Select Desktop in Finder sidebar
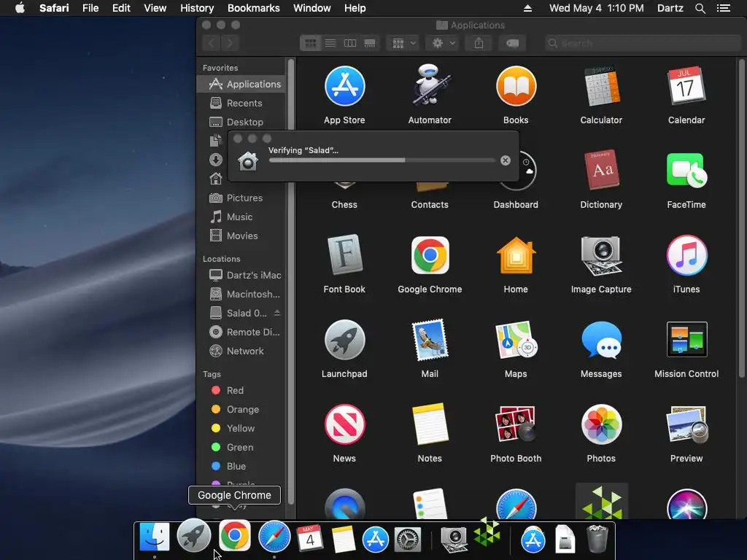Image resolution: width=747 pixels, height=560 pixels. [241, 122]
